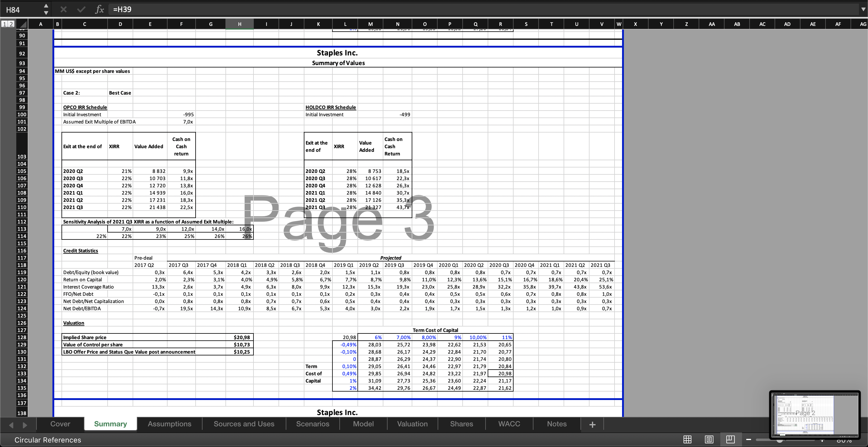The width and height of the screenshot is (868, 447).
Task: Select the WACC sheet tab
Action: pyautogui.click(x=509, y=424)
